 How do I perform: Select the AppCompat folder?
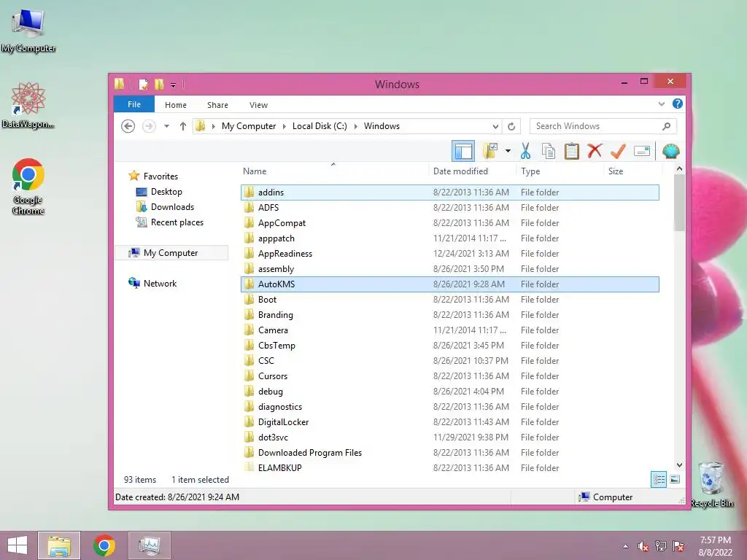coord(450,223)
